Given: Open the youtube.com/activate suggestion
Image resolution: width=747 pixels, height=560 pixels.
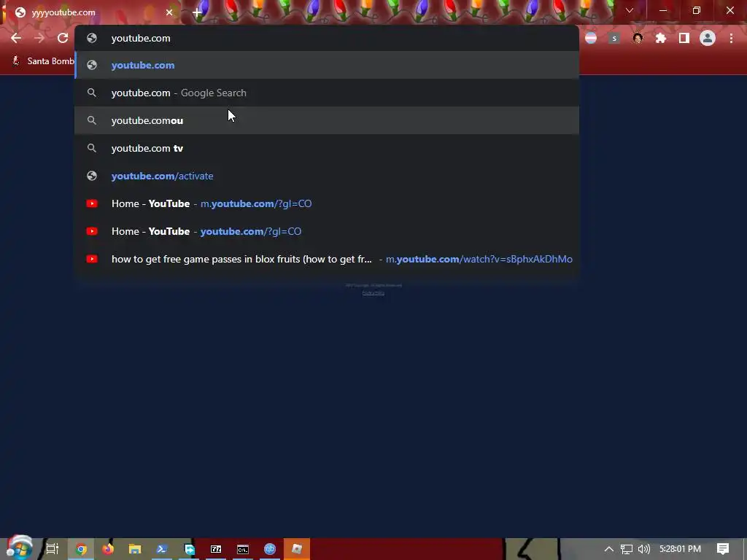Looking at the screenshot, I should tap(327, 176).
